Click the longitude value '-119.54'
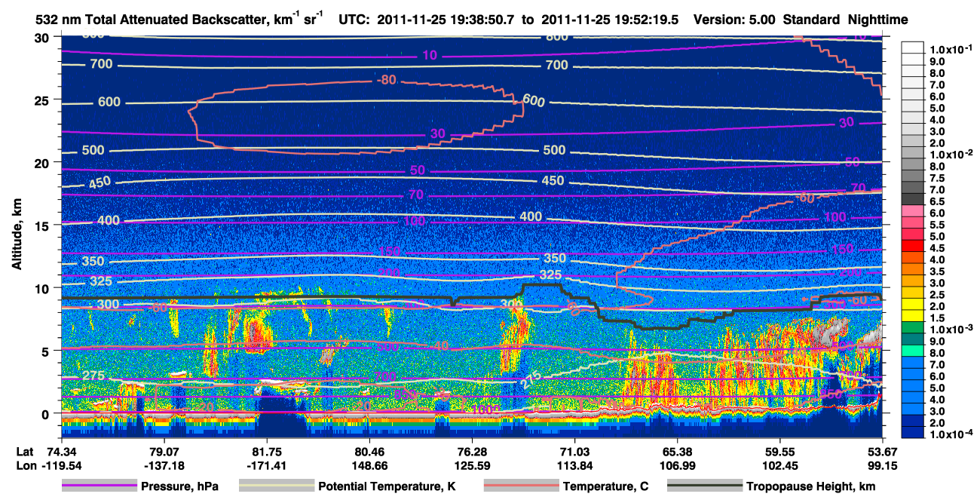The height and width of the screenshot is (503, 980). click(x=60, y=465)
